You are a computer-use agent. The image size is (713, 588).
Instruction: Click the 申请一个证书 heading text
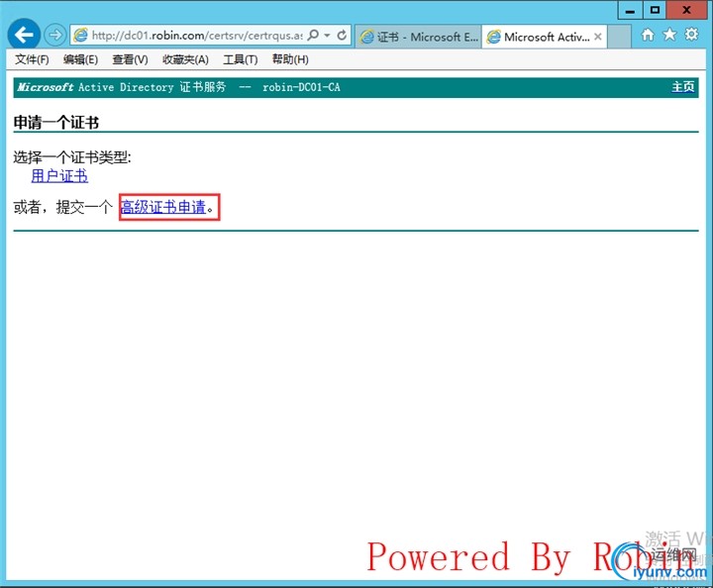pyautogui.click(x=55, y=122)
